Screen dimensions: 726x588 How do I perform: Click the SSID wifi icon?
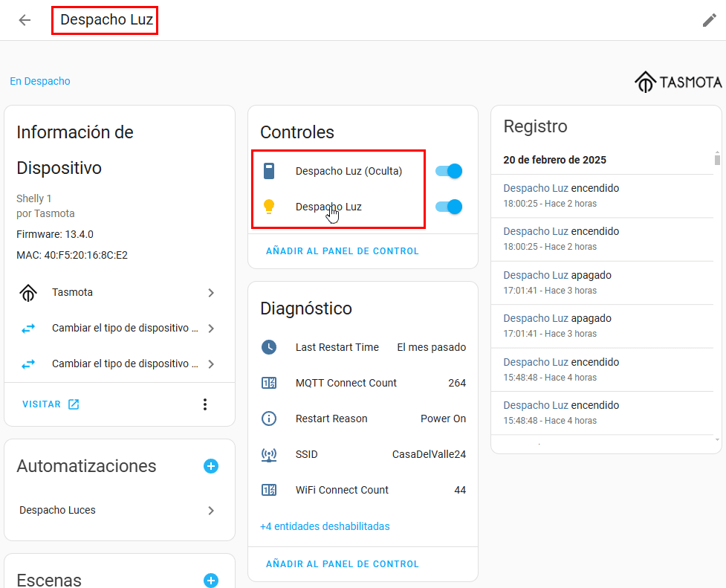click(269, 454)
